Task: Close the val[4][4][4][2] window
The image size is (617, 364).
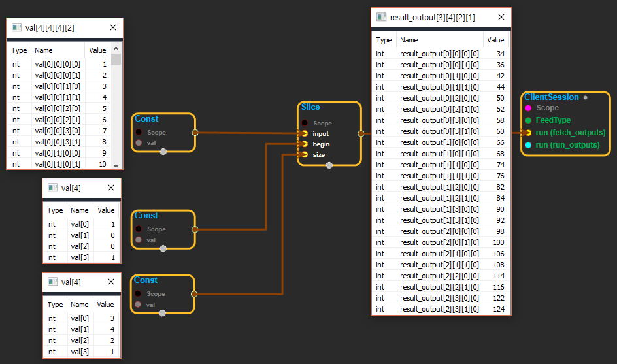Action: [113, 27]
